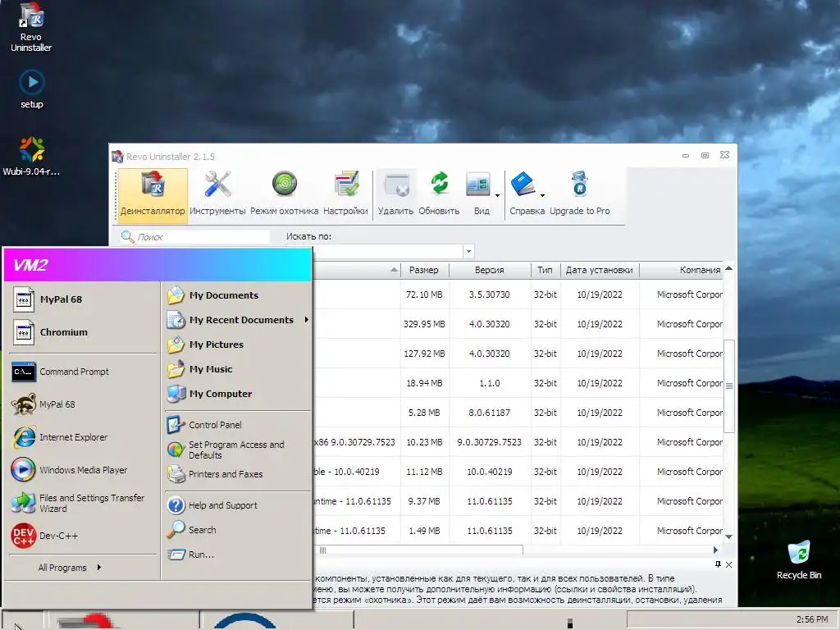Open My Pictures folder

(237, 345)
